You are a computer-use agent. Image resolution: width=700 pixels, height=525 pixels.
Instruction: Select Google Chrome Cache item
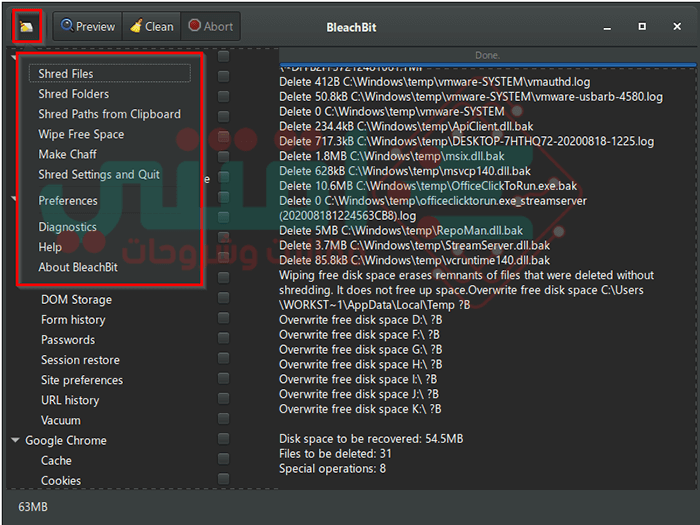[56, 461]
